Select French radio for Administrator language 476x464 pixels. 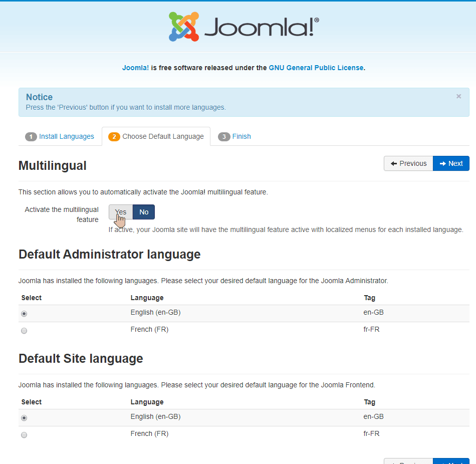(24, 331)
